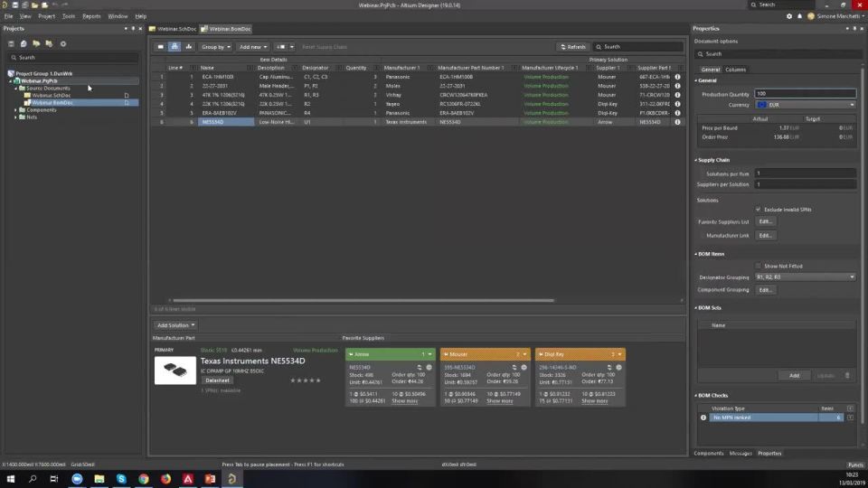This screenshot has width=868, height=488.
Task: Select Webinar.SchDoc in project tree
Action: tap(52, 95)
